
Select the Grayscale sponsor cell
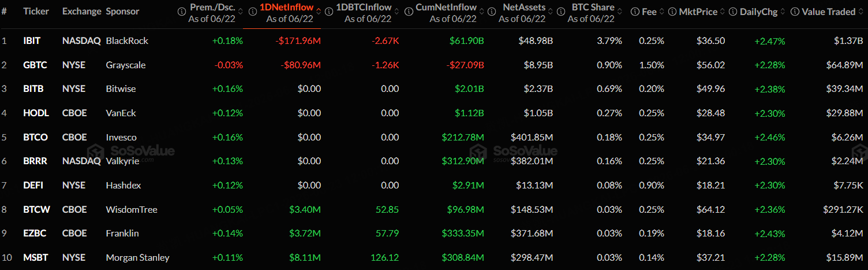[126, 65]
